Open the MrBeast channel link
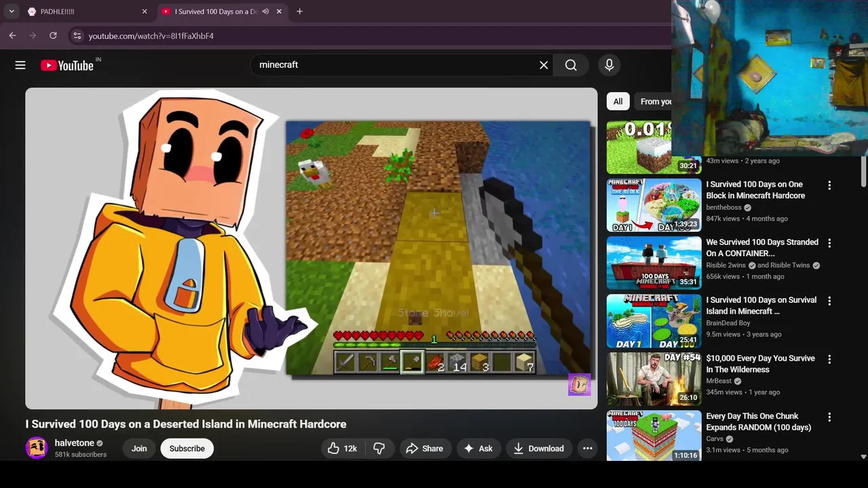The height and width of the screenshot is (488, 868). 719,381
